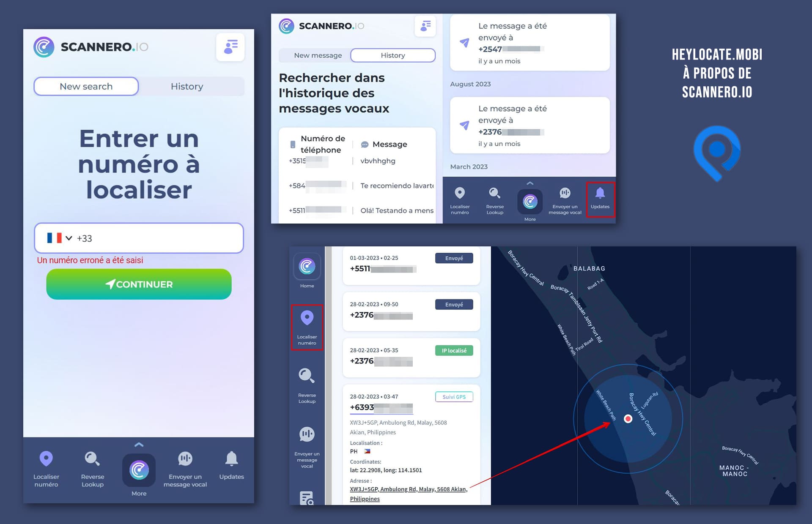The image size is (812, 524).
Task: Open the notification card sent to +2376
Action: click(529, 126)
